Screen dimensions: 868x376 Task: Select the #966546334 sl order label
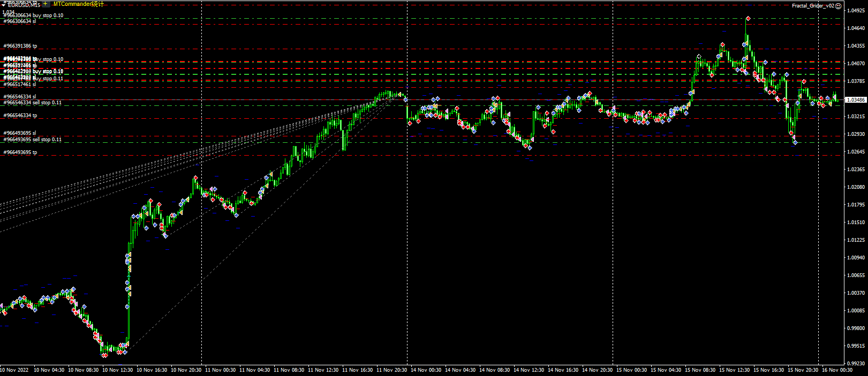(x=20, y=97)
